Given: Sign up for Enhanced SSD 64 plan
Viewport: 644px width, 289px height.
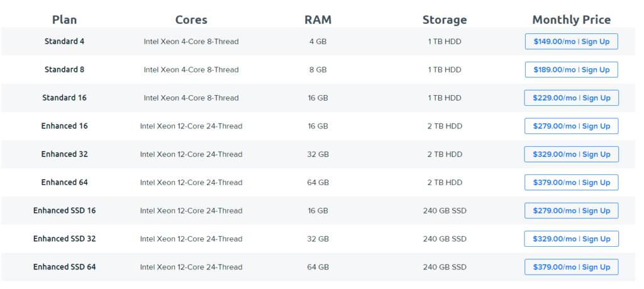Looking at the screenshot, I should pyautogui.click(x=571, y=267).
